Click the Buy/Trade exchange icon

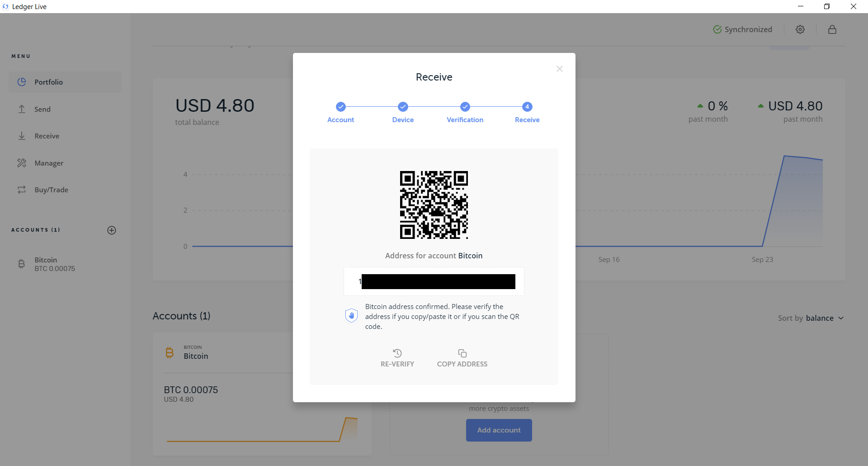pyautogui.click(x=22, y=190)
